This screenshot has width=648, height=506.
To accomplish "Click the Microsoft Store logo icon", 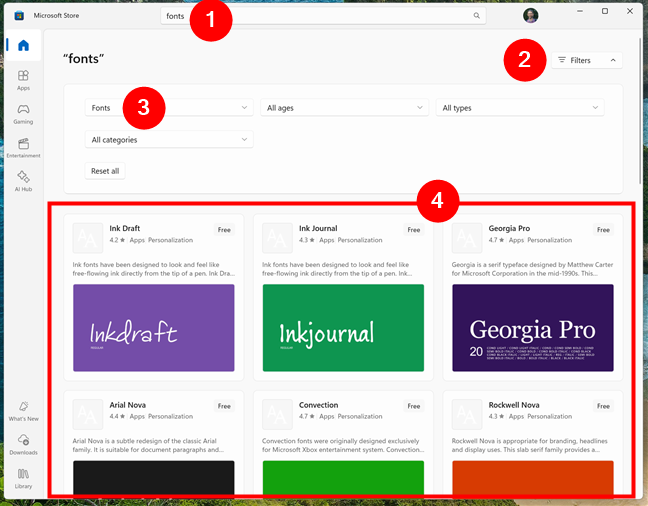I will point(19,16).
